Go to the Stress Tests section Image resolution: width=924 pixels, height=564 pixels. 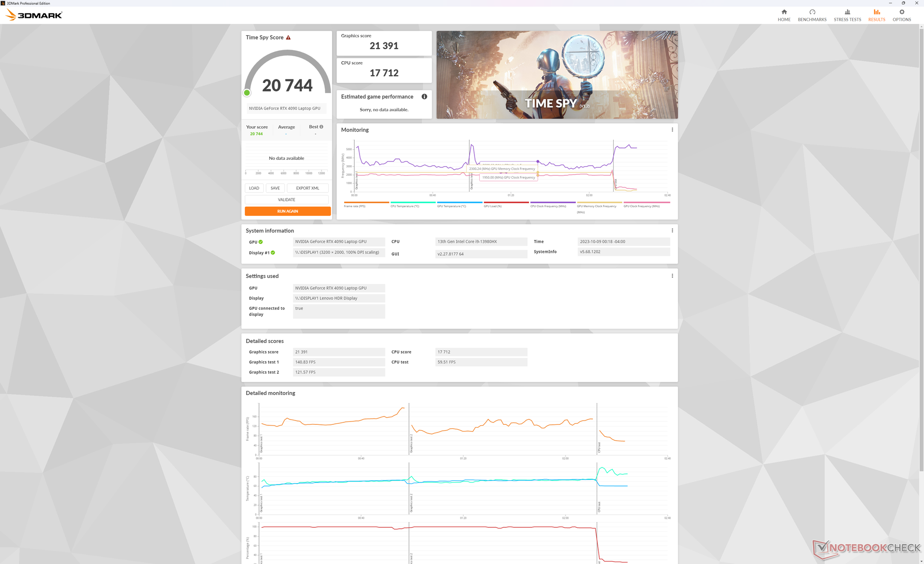(x=847, y=15)
